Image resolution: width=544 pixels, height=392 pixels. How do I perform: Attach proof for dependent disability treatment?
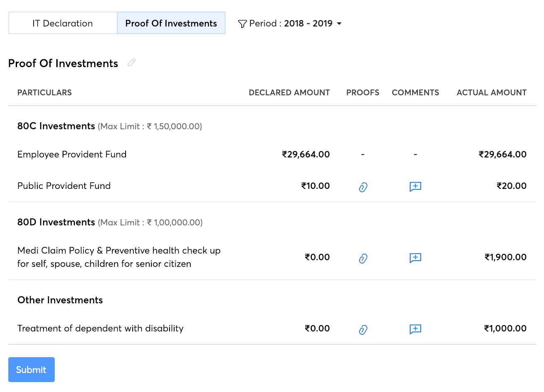(x=363, y=329)
